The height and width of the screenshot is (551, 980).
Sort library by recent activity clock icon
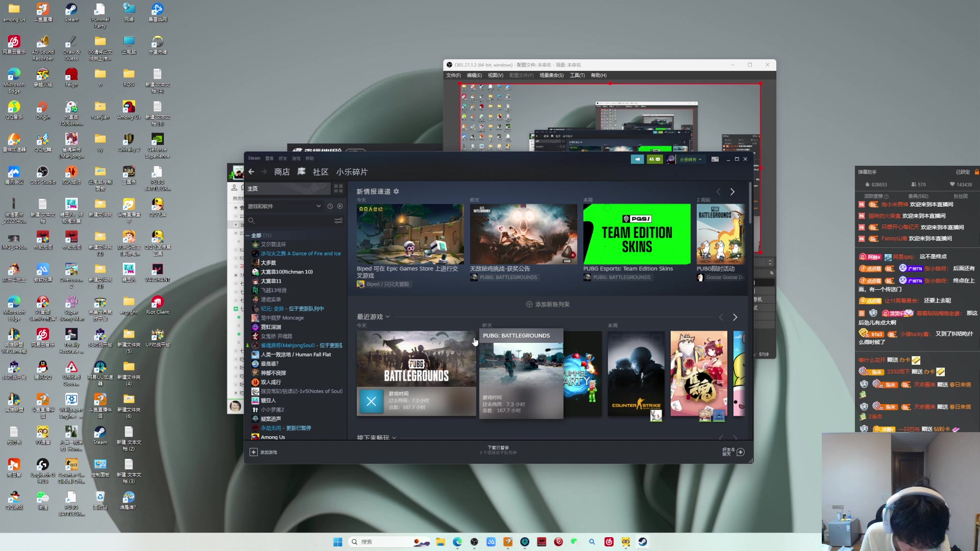[x=330, y=206]
